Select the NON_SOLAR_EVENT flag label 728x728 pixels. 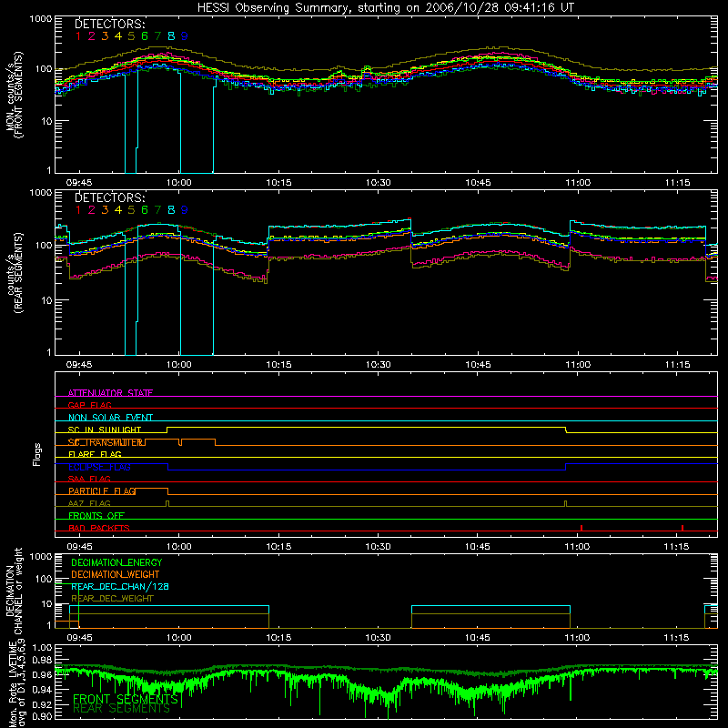(x=110, y=418)
